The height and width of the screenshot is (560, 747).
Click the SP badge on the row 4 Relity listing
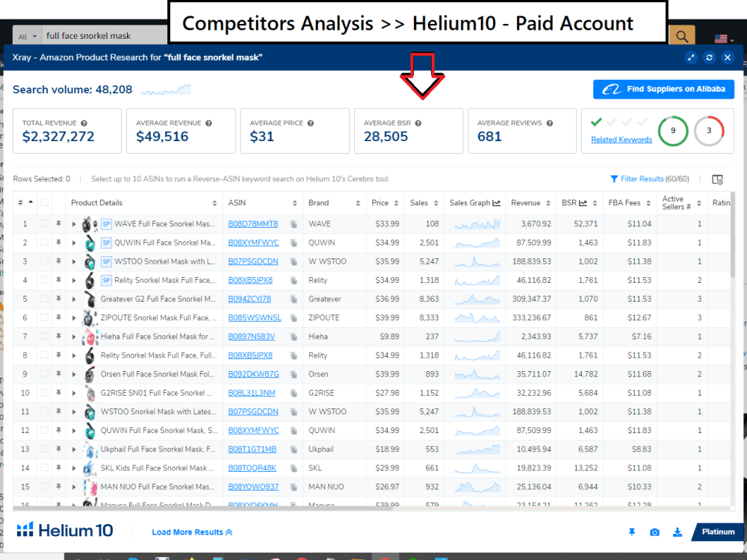click(x=106, y=280)
